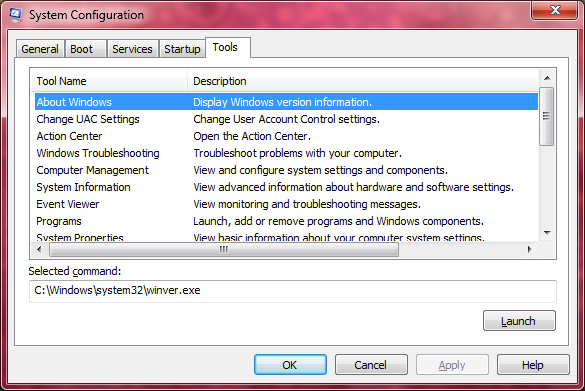Select Change UAC Settings in the list
The height and width of the screenshot is (391, 585).
[x=286, y=119]
